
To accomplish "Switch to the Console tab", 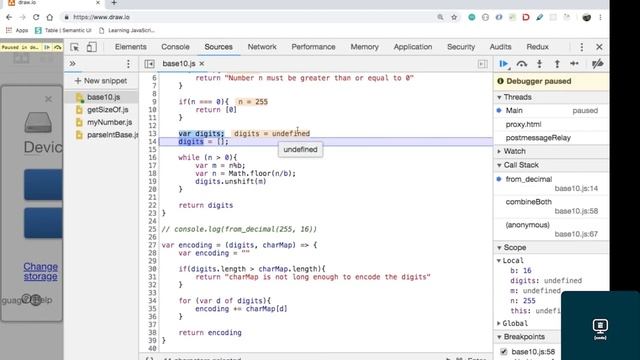I will point(175,47).
